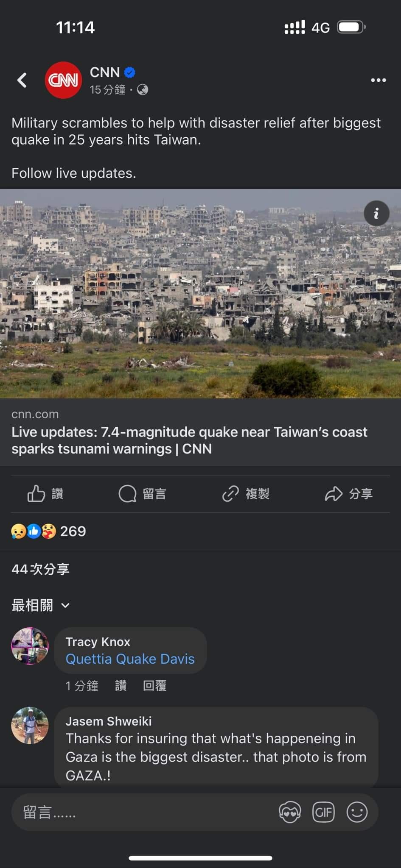Screen dimensions: 401x868
Task: View the 269 reactions list
Action: click(49, 531)
